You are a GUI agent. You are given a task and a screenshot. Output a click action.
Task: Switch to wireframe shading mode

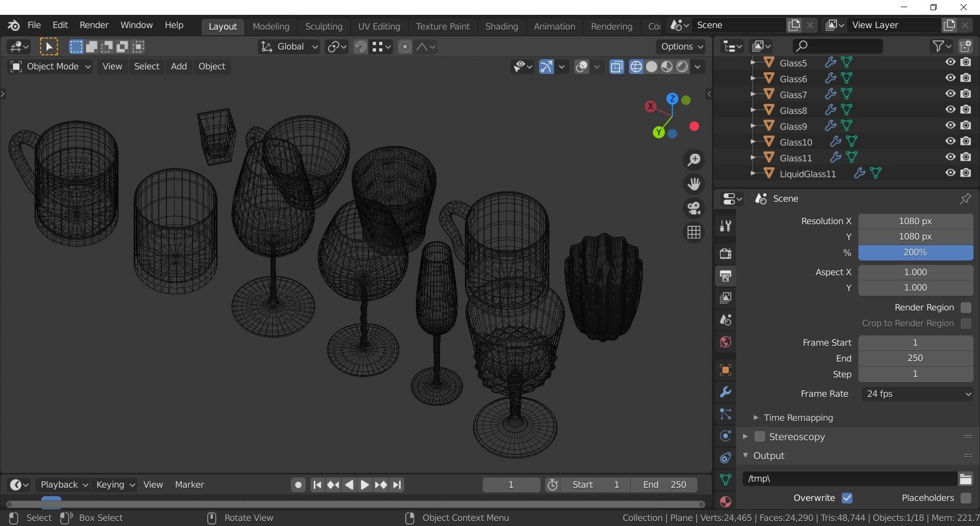pyautogui.click(x=636, y=67)
